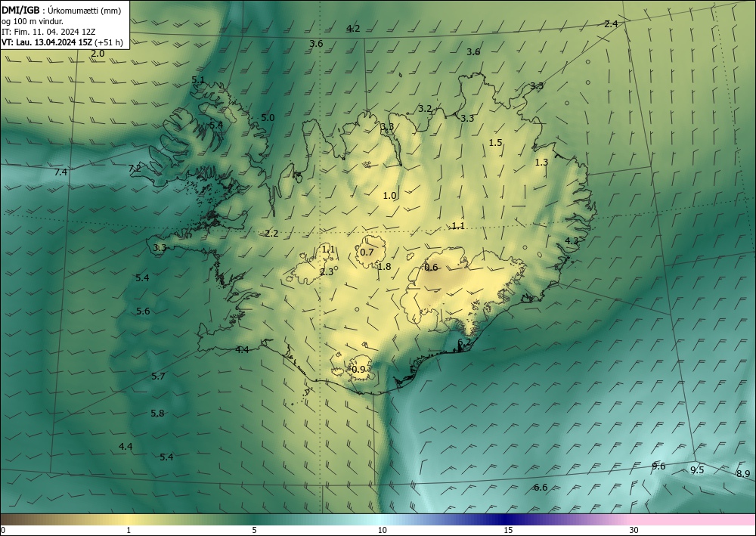Click the 2.4 value label
Image resolution: width=756 pixels, height=536 pixels.
pyautogui.click(x=611, y=24)
